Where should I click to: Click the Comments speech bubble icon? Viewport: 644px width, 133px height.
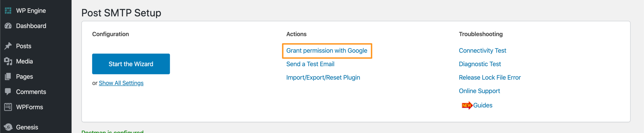click(x=8, y=92)
